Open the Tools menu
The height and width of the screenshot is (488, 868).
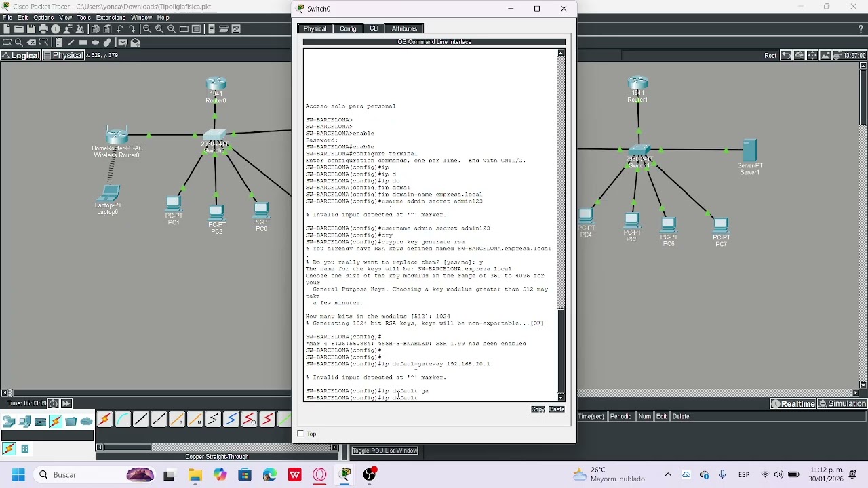[x=84, y=18]
